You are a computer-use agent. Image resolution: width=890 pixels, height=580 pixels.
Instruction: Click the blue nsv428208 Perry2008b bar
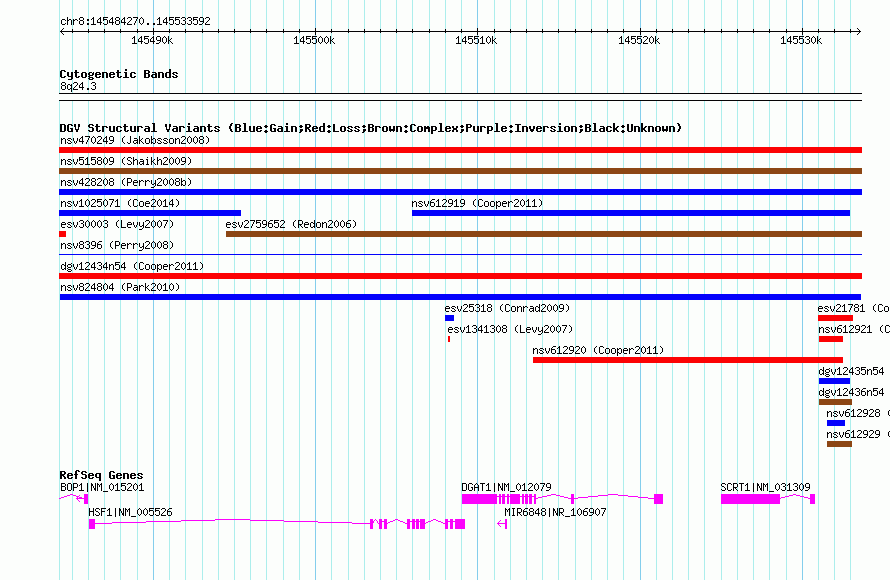[460, 192]
